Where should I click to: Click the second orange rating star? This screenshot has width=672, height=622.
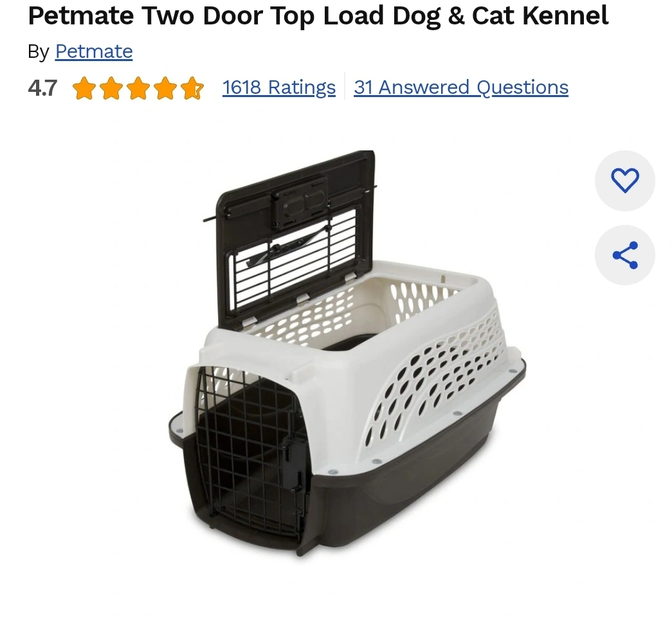(111, 88)
